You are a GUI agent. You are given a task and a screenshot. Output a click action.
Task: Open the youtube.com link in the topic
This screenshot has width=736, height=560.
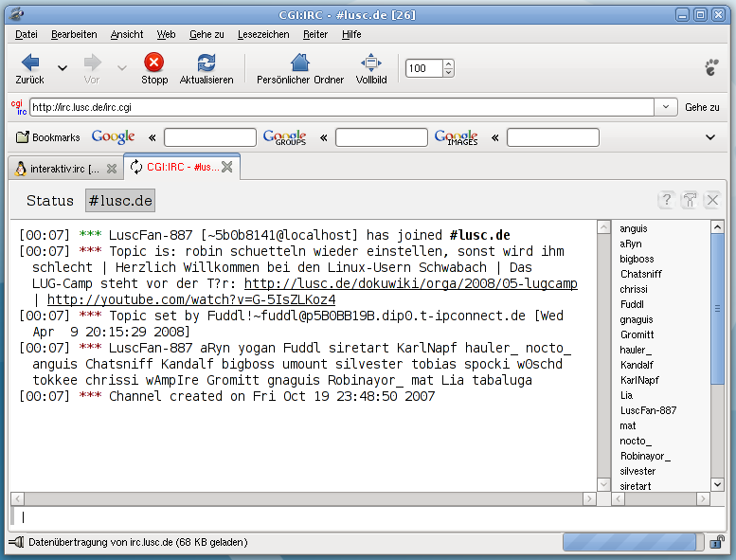click(x=191, y=299)
